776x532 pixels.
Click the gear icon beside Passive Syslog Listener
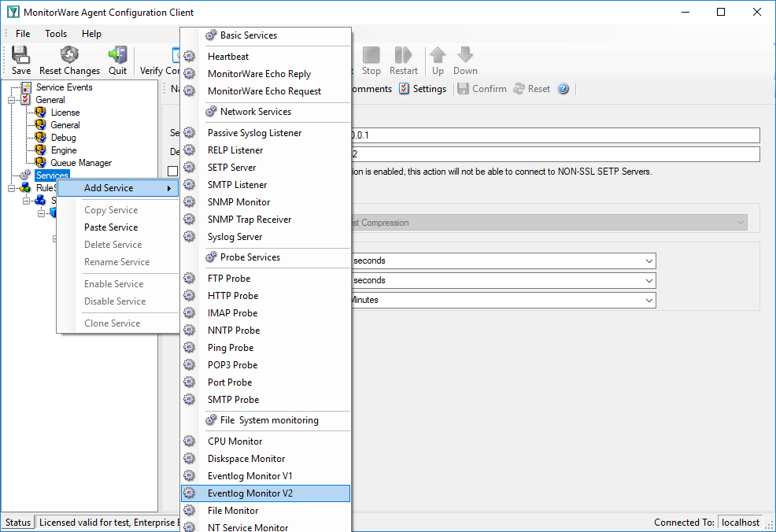coord(189,132)
